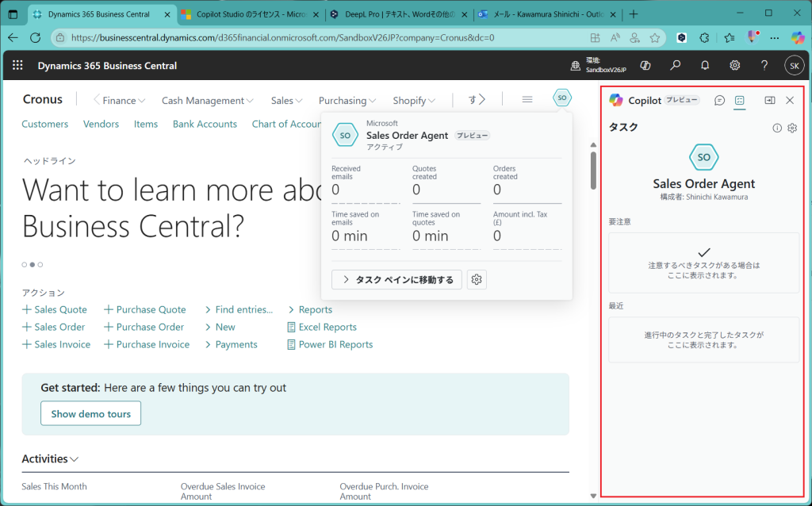Open browser extensions puzzle icon
812x506 pixels.
pos(704,37)
